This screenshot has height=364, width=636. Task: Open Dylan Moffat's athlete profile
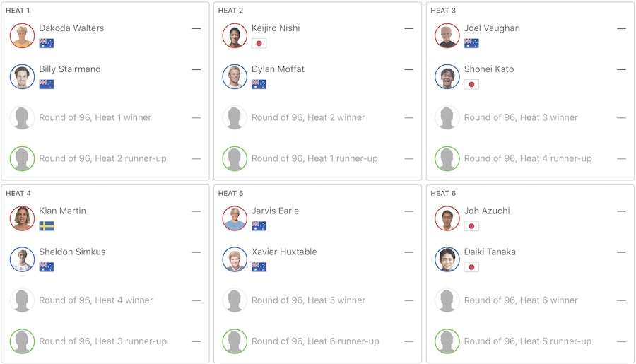tap(278, 69)
